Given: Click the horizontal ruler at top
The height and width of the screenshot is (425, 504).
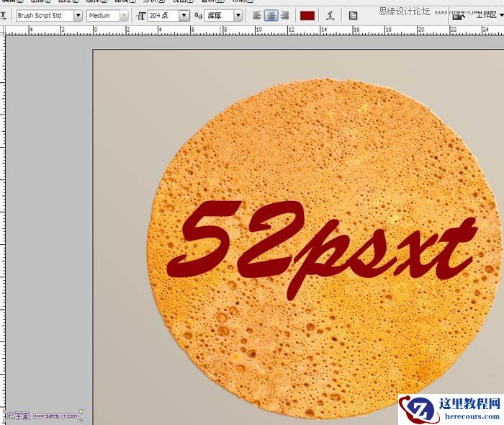Looking at the screenshot, I should point(255,30).
